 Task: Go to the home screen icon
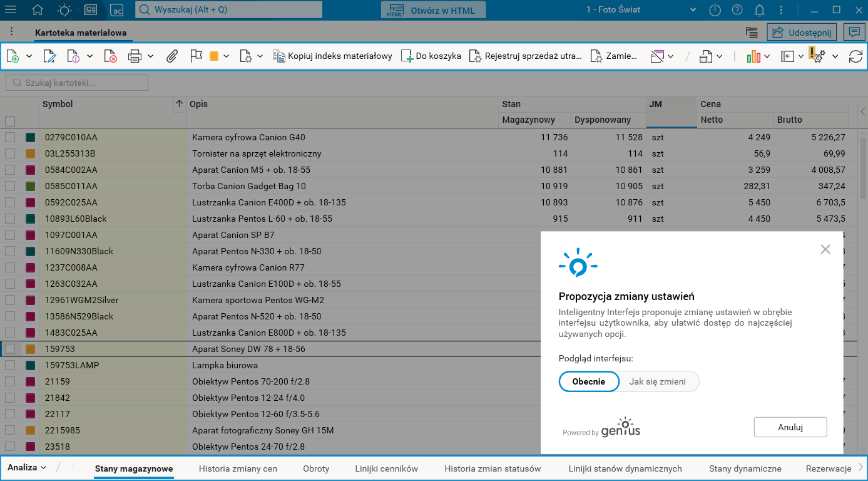pos(38,9)
